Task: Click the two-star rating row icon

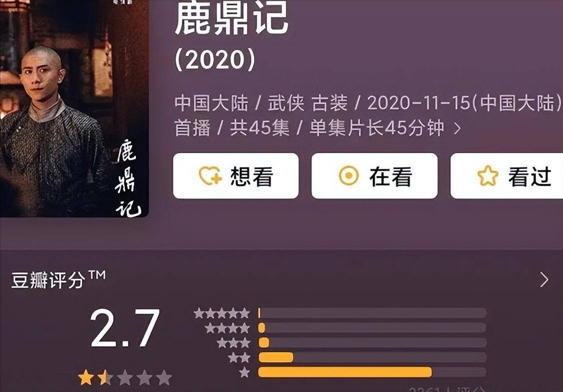Action: [239, 357]
